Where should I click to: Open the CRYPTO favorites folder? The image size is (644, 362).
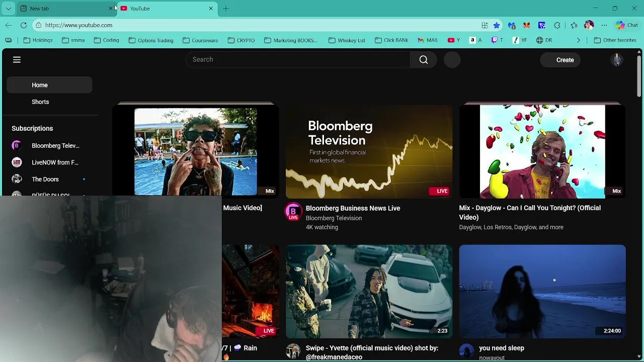[241, 40]
